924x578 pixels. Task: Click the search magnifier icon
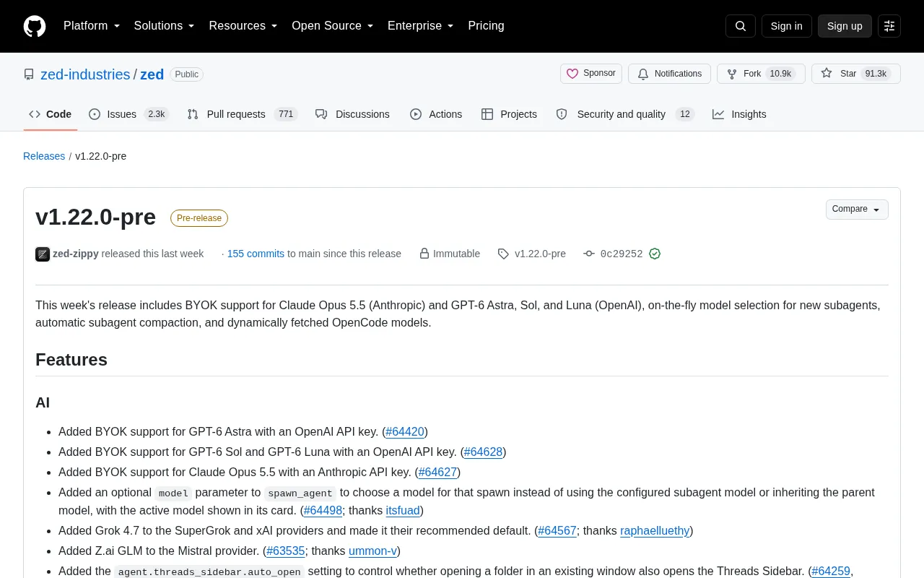741,26
